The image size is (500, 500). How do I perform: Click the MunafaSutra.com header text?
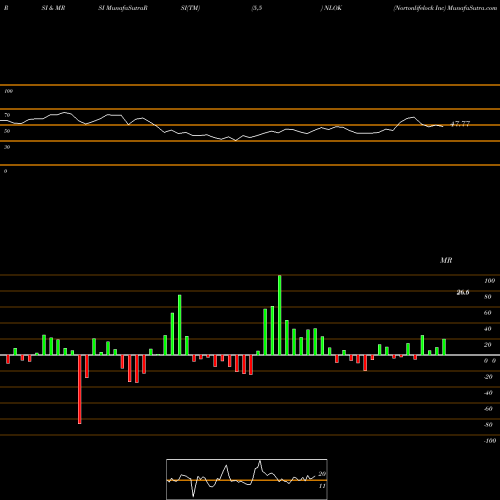point(472,8)
